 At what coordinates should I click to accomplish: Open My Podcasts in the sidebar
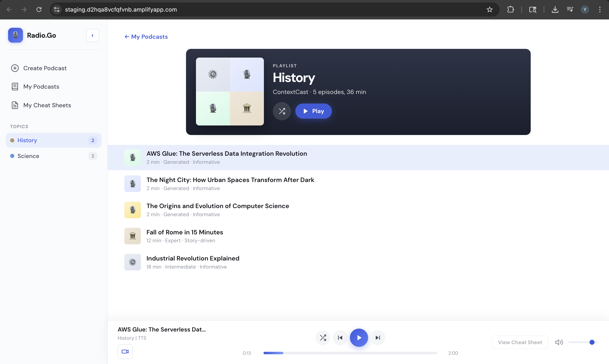coord(41,87)
